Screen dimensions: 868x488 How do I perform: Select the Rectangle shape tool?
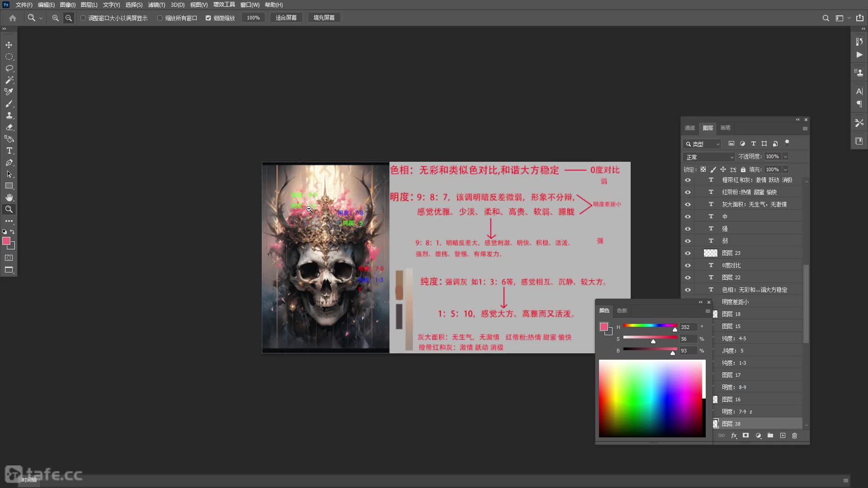(9, 186)
